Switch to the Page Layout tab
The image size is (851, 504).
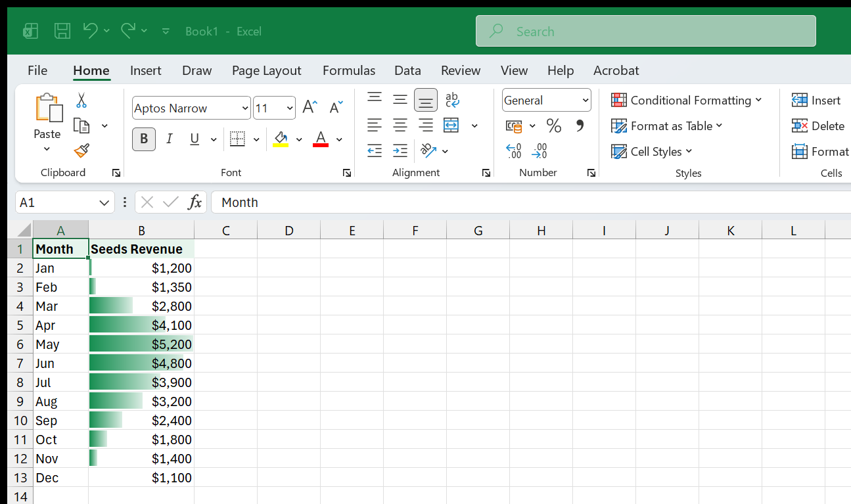click(266, 70)
